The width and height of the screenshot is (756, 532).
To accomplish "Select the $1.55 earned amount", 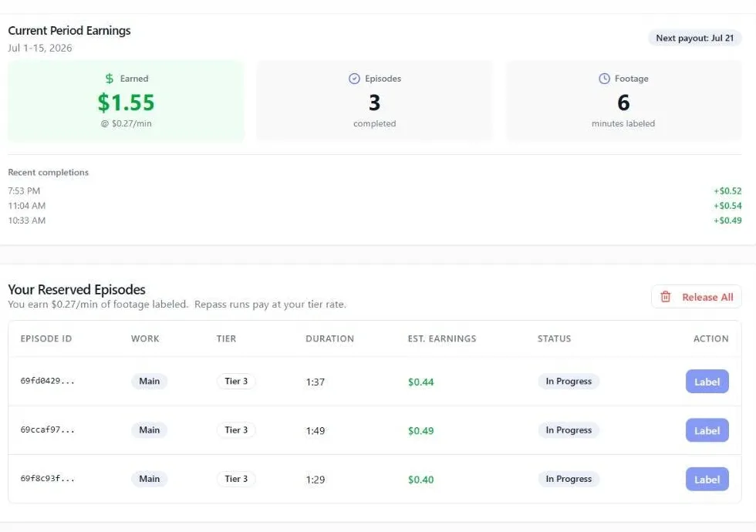I will coord(126,102).
